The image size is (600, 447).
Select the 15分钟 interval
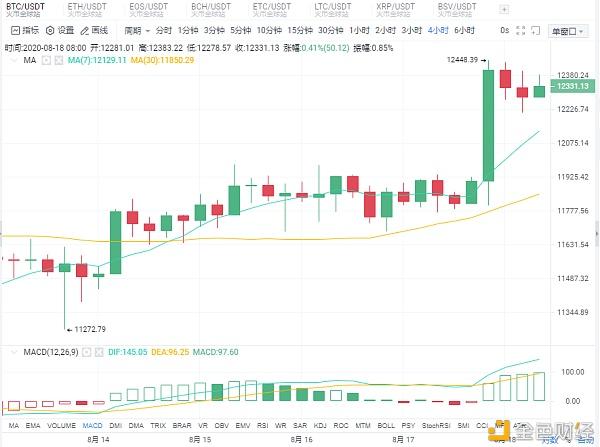[300, 30]
